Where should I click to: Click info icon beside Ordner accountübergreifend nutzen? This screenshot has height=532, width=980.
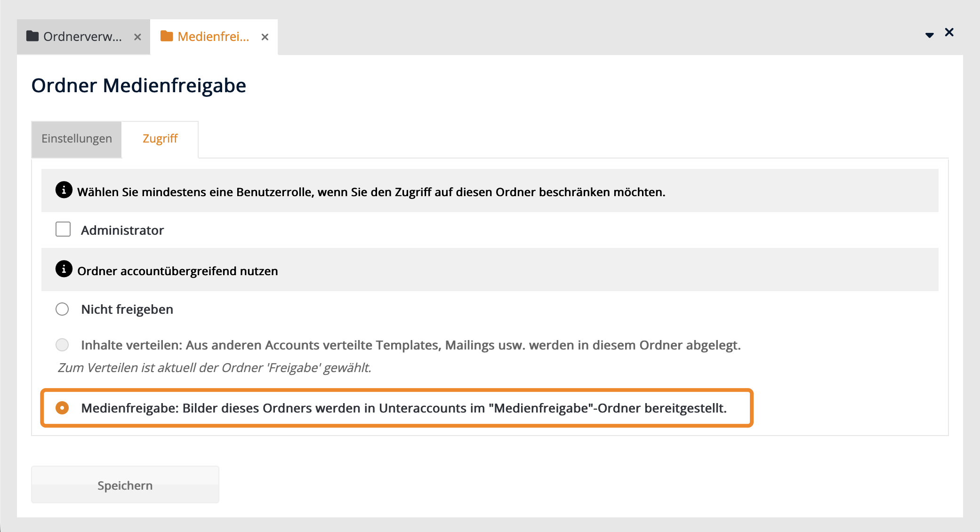64,269
